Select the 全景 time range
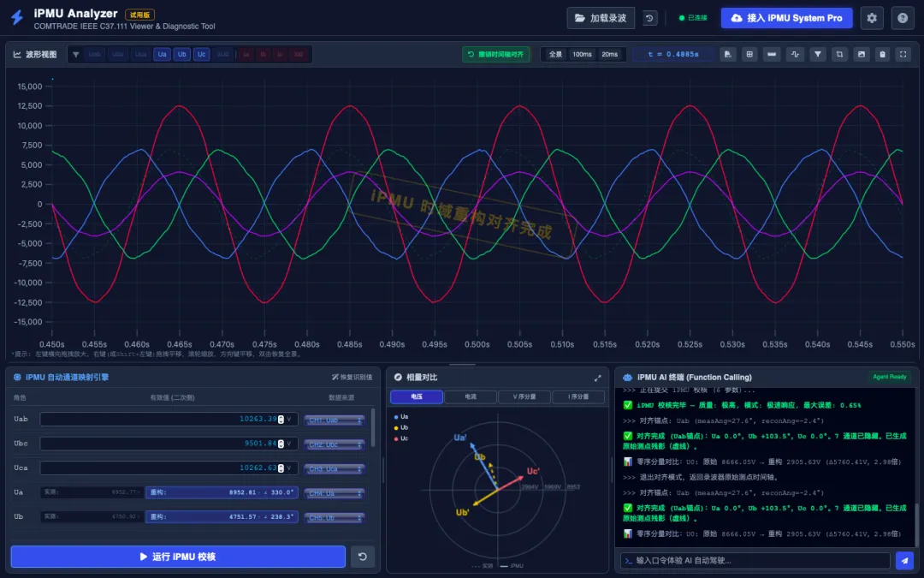Image resolution: width=924 pixels, height=578 pixels. pyautogui.click(x=555, y=54)
